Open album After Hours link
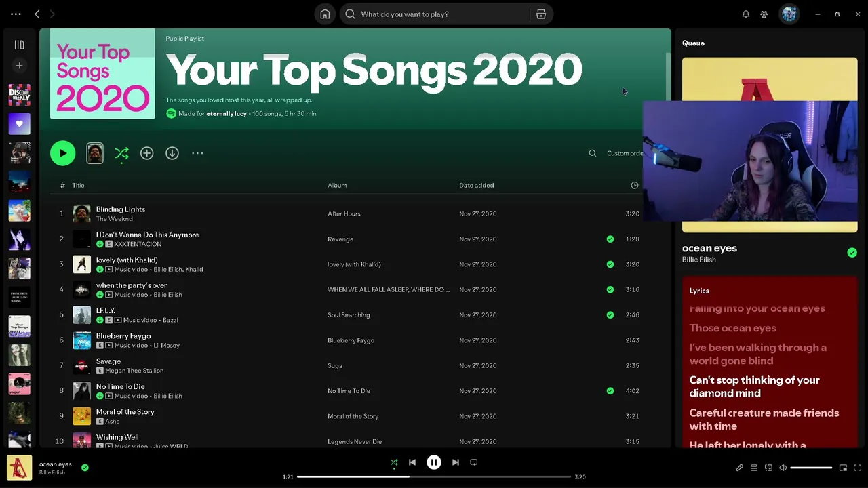This screenshot has width=868, height=488. (x=344, y=214)
